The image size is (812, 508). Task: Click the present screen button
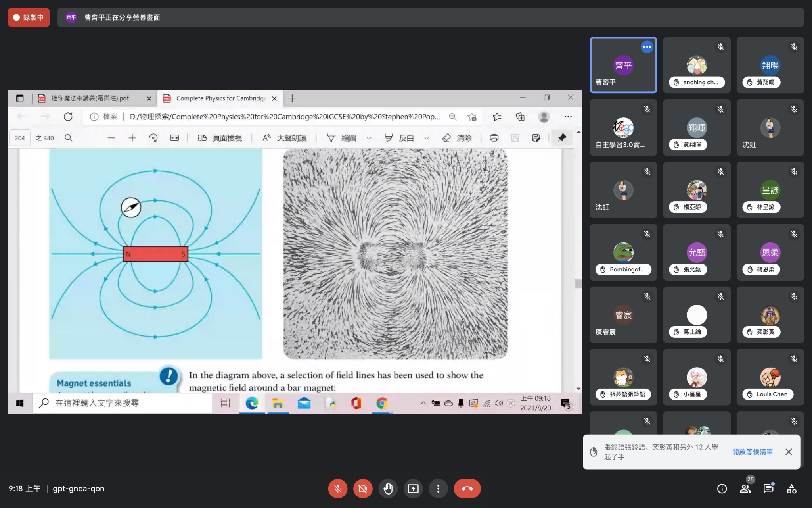413,489
